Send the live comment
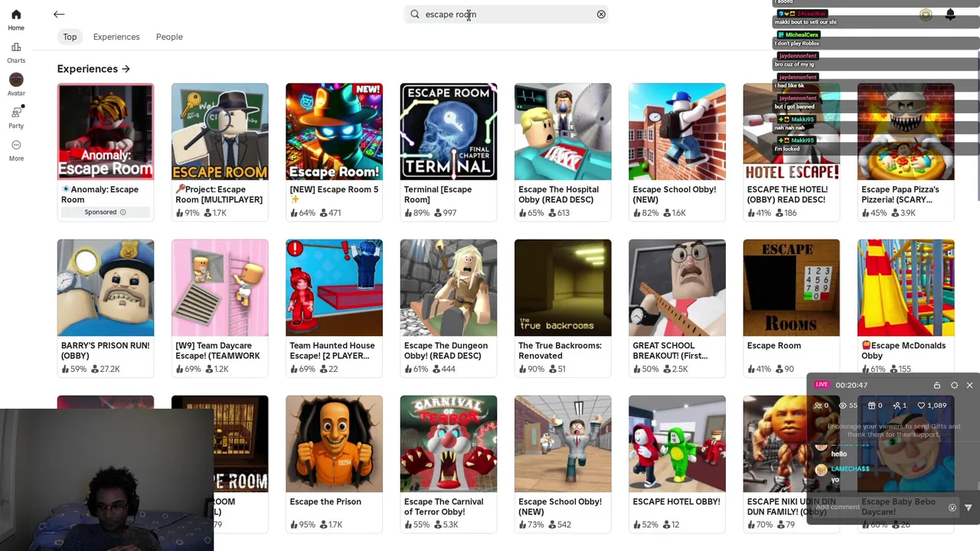The height and width of the screenshot is (551, 980). [x=968, y=507]
